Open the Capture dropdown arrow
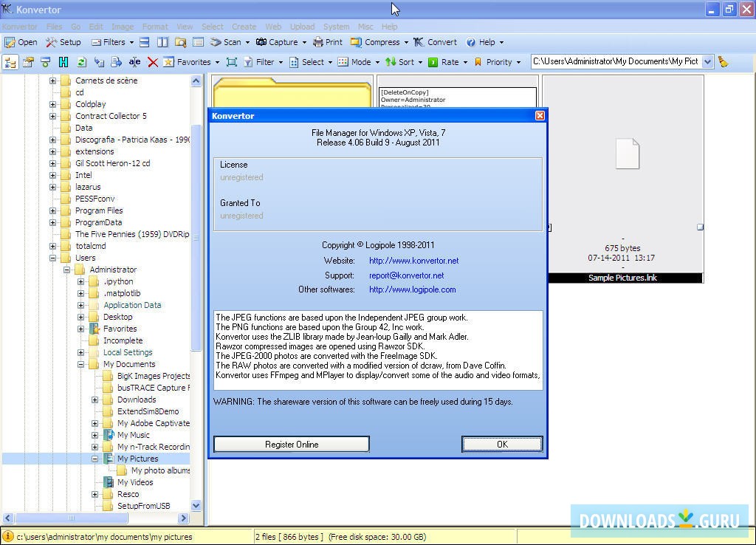756x545 pixels. click(304, 42)
